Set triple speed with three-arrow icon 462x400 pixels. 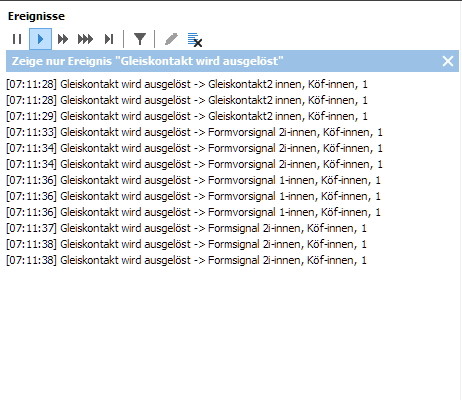point(85,39)
